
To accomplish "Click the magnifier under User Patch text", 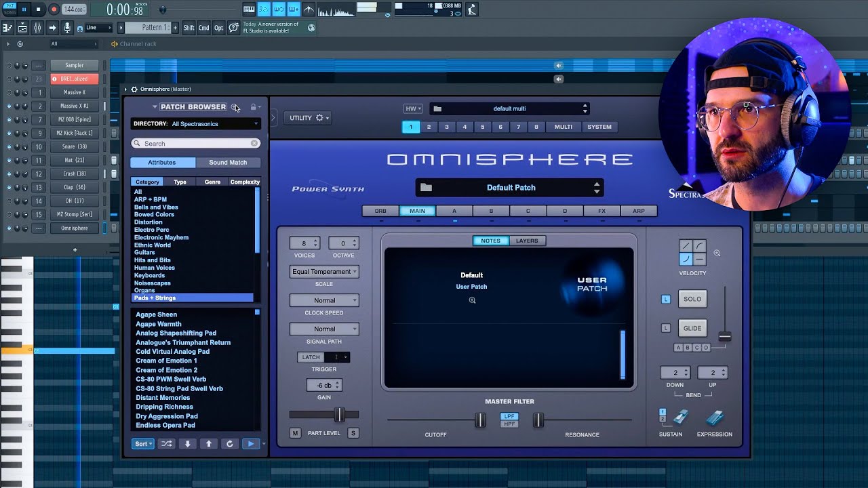I will (472, 300).
